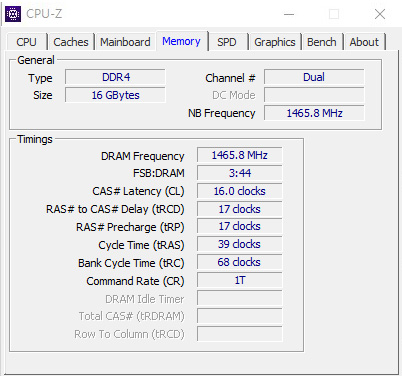Click the Command Rate 1T field
The image size is (402, 376).
pos(239,280)
